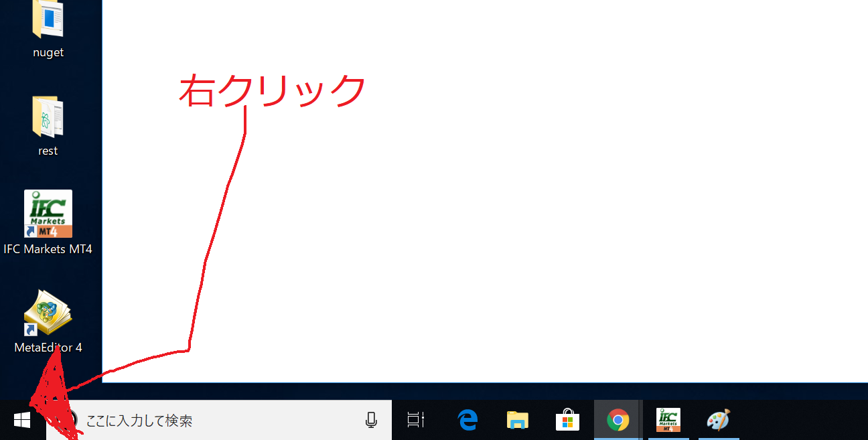The width and height of the screenshot is (868, 440).
Task: Open File Explorer from the taskbar
Action: [x=516, y=420]
